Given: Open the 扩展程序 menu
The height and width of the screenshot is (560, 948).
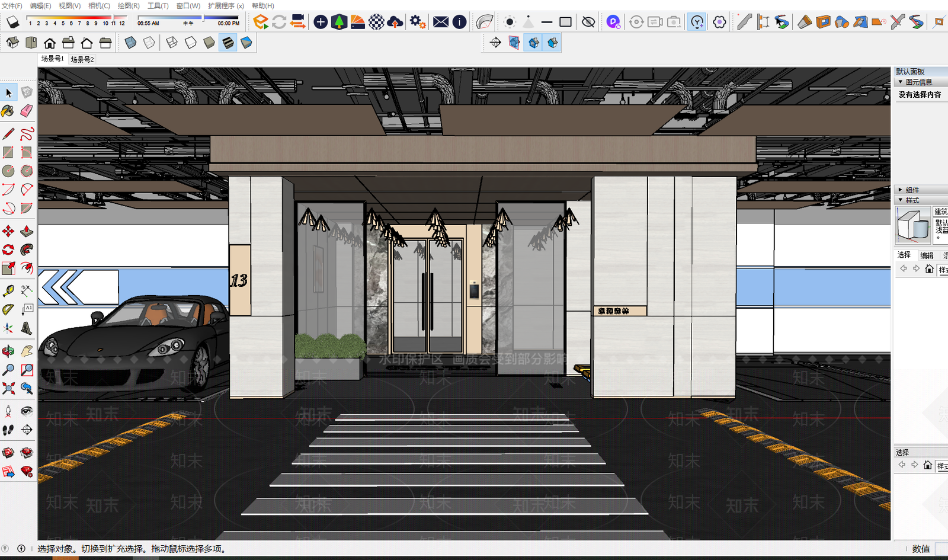Looking at the screenshot, I should click(226, 6).
